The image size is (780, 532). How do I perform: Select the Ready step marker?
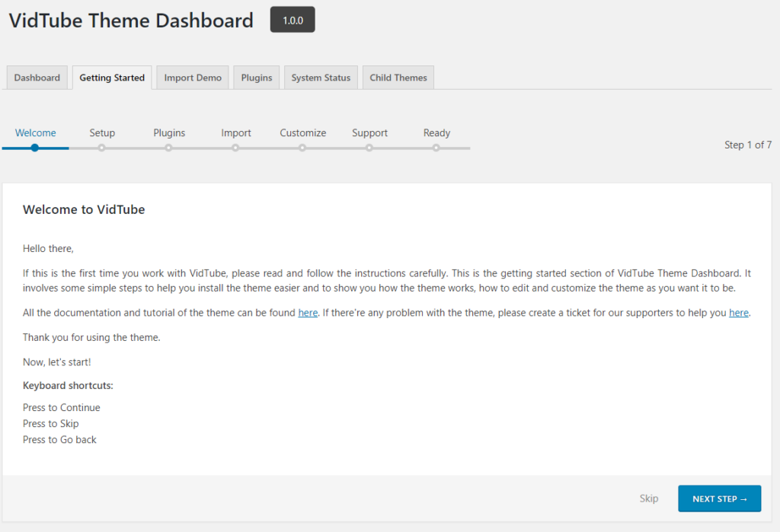[436, 148]
